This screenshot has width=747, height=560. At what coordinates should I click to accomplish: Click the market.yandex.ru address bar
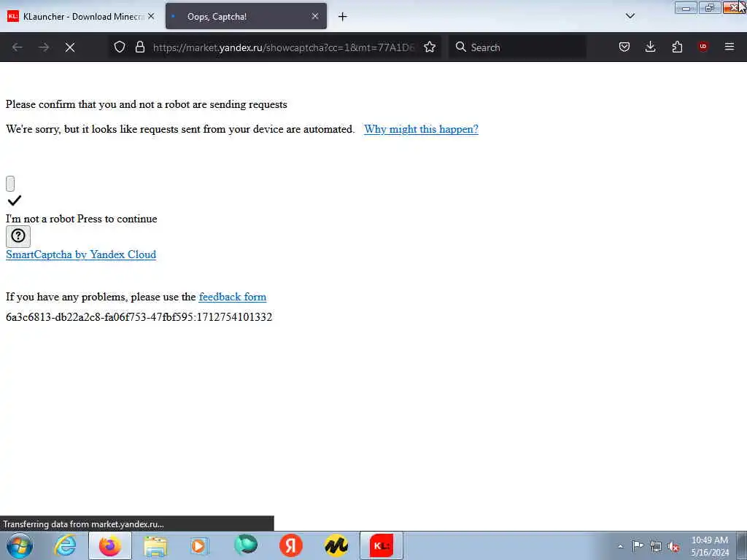click(x=284, y=47)
